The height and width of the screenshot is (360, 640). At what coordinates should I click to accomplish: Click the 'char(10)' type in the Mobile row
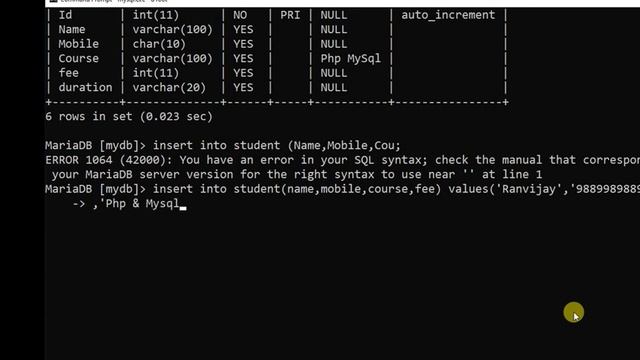[159, 44]
